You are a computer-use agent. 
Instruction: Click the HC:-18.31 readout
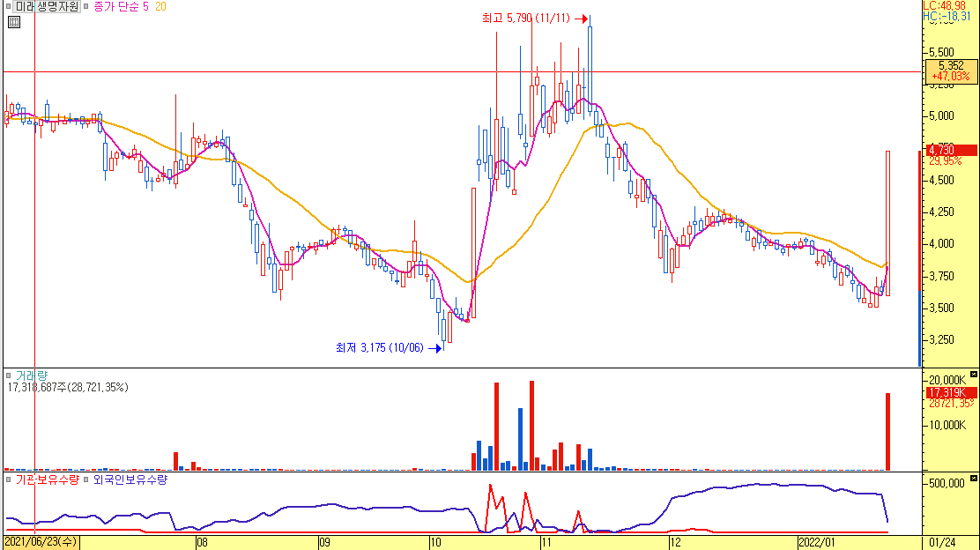pos(947,17)
